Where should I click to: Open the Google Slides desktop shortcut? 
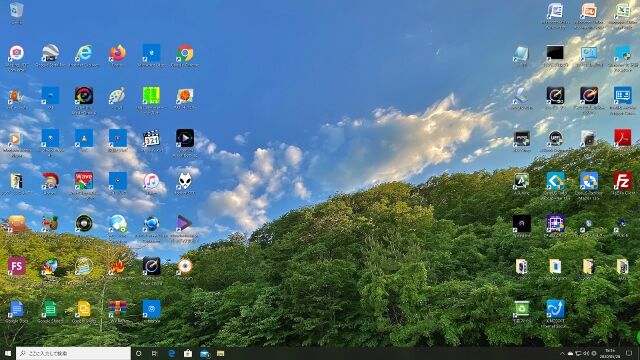[84, 309]
